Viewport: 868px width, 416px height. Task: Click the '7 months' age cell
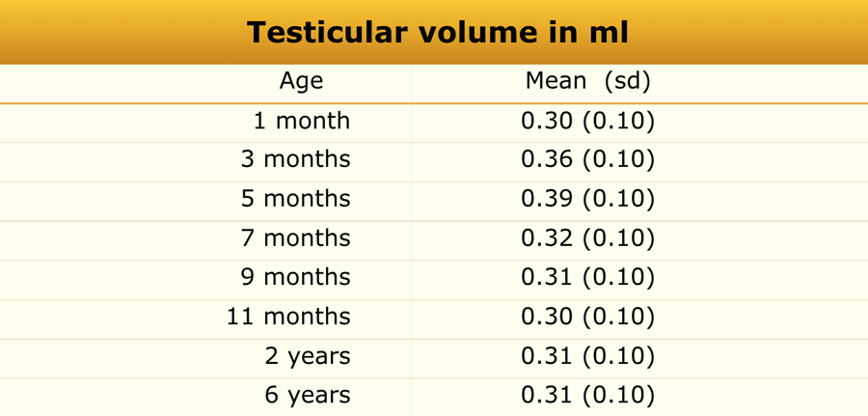tap(295, 238)
